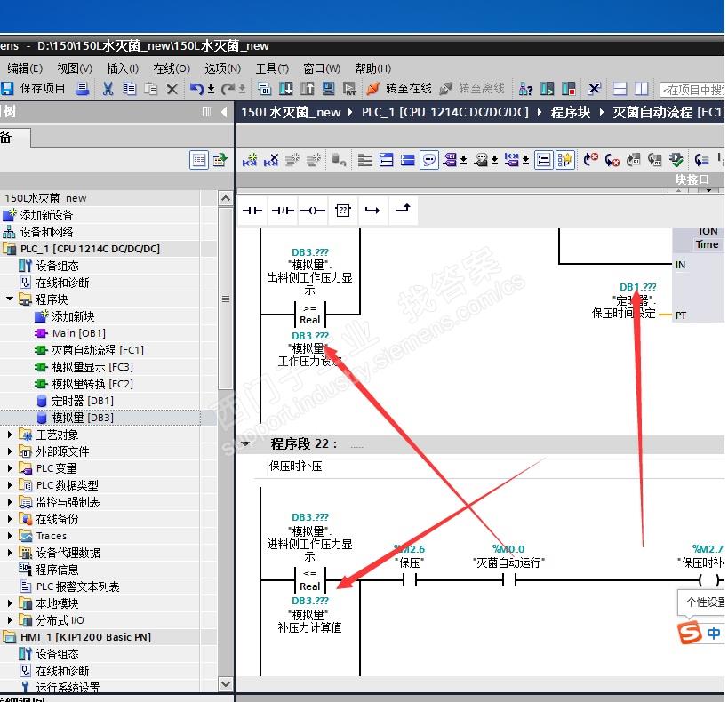Open the 视图(V) menu

tap(75, 68)
